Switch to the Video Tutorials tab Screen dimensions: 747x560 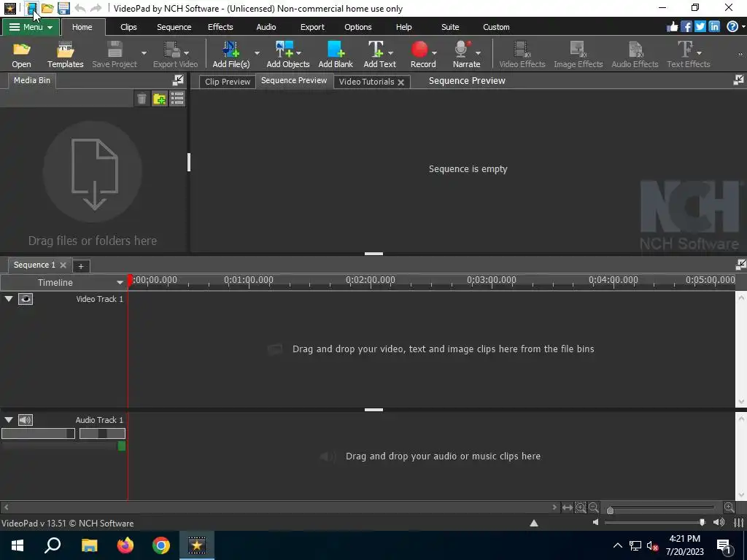[x=366, y=82]
